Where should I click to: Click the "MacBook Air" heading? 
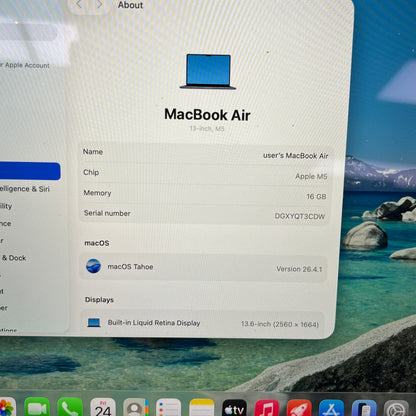point(207,115)
